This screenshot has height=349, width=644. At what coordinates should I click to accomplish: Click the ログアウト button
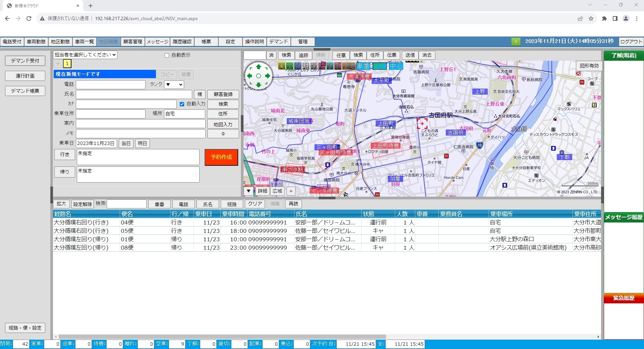coord(631,42)
